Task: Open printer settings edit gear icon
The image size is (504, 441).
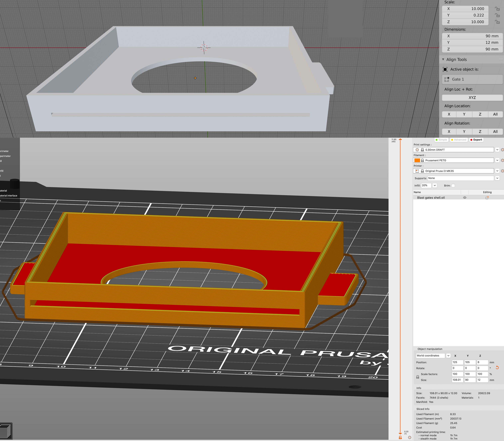Action: click(x=502, y=171)
